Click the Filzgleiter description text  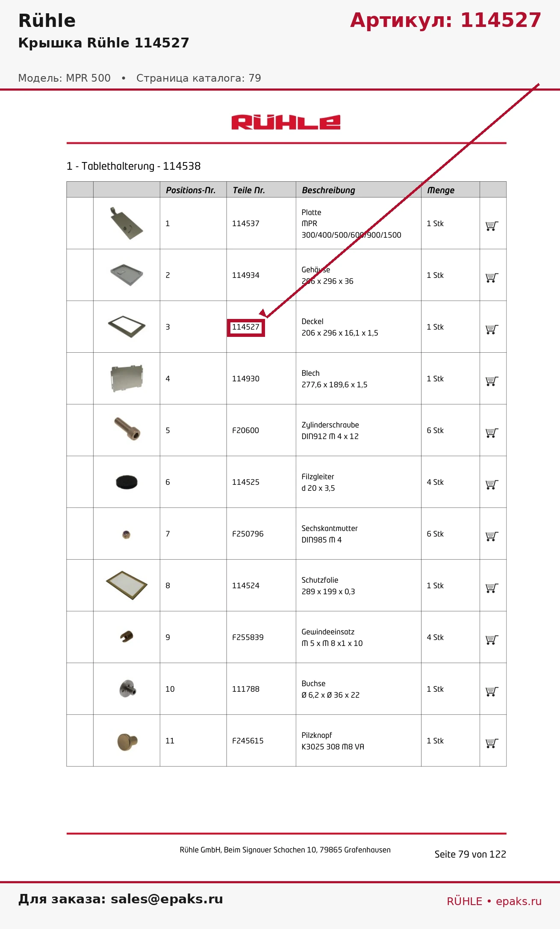(318, 482)
